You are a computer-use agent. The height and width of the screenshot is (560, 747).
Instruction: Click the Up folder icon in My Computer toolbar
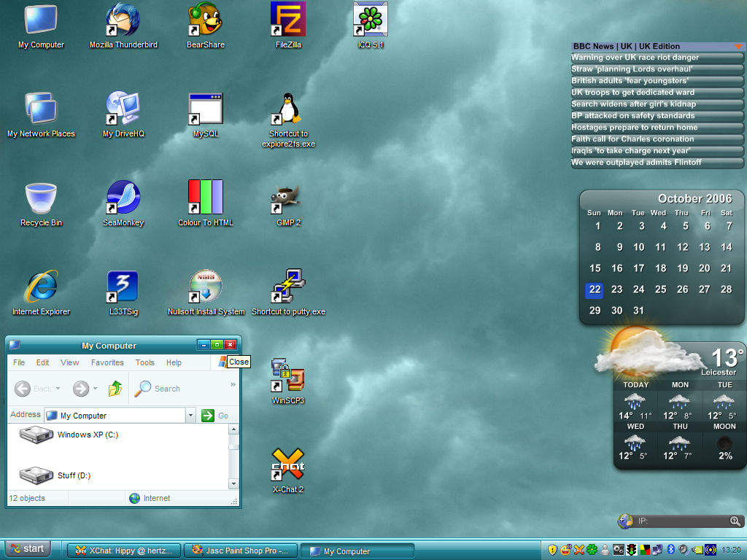[115, 389]
